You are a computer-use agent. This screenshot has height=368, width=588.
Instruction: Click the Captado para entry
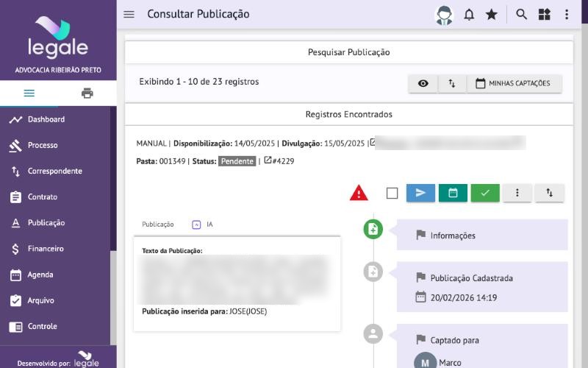click(x=454, y=340)
